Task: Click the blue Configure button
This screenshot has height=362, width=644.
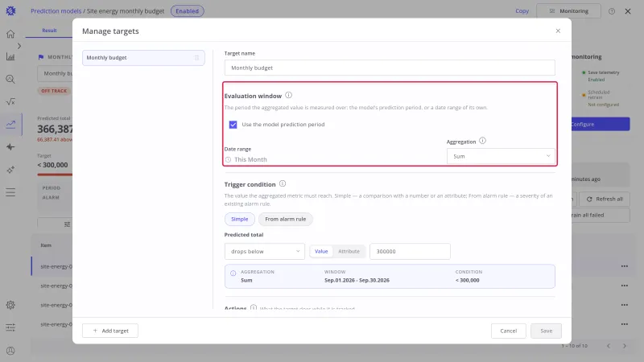Action: [x=601, y=125]
